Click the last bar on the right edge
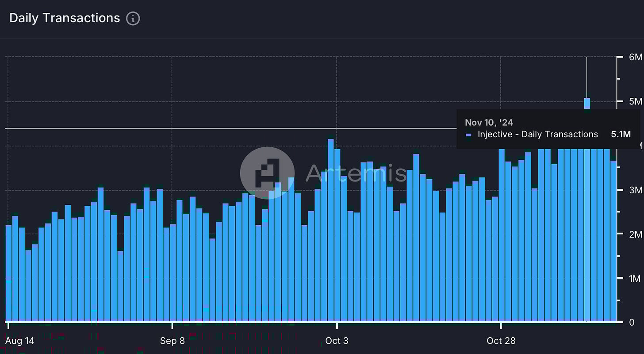 click(x=613, y=241)
